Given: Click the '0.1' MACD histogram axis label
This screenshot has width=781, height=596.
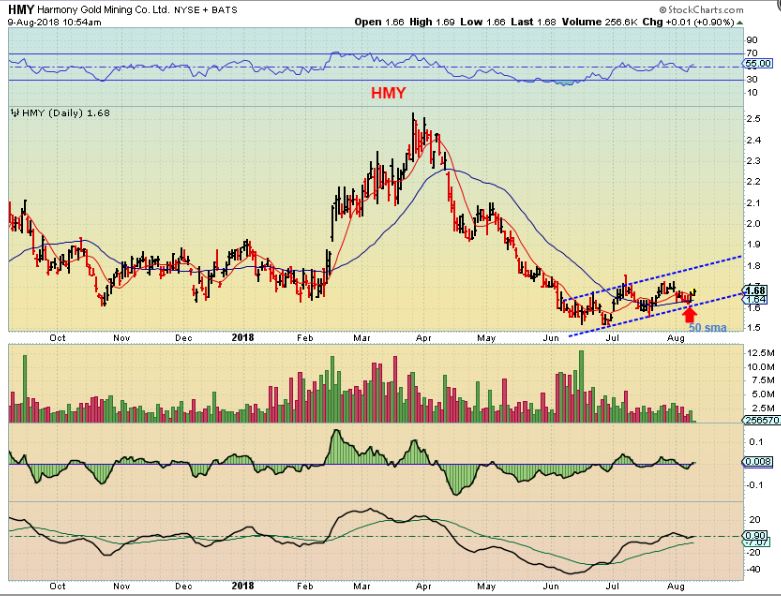Looking at the screenshot, I should point(756,442).
